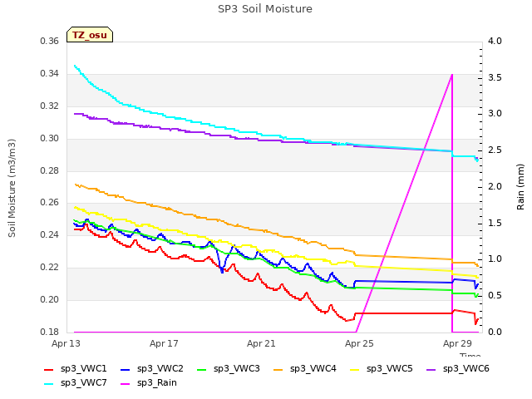This screenshot has width=532, height=399.
Task: Click the yellow sp3_VWC5 legend swatch
Action: coord(355,369)
